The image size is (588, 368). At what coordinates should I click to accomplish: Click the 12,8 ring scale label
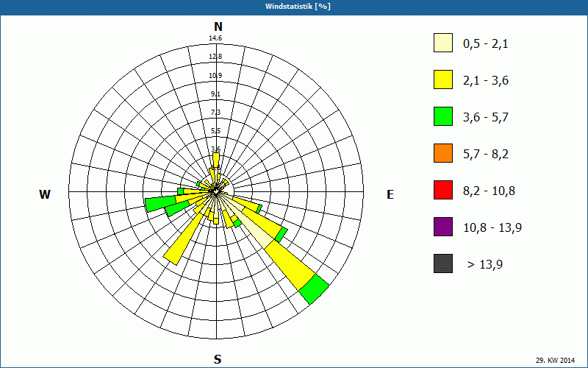tap(215, 57)
